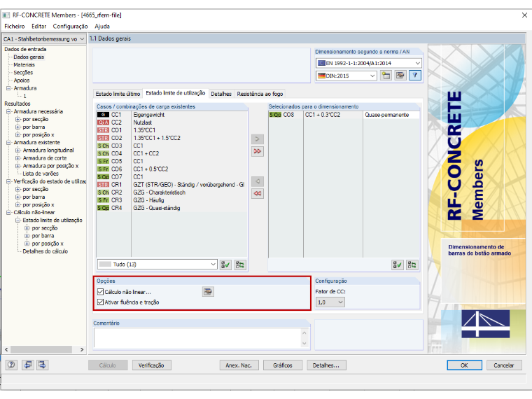
Task: Open the Tudo (13) filter dropdown
Action: coord(157,265)
